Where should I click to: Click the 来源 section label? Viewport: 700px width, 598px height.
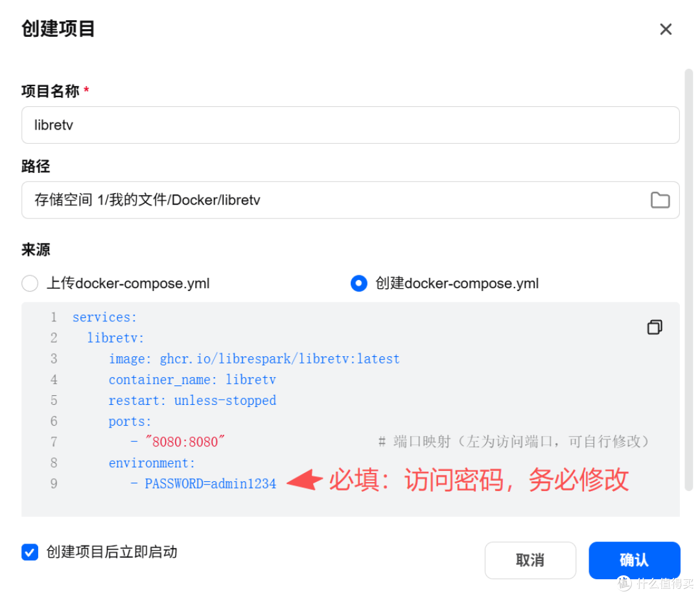point(36,249)
